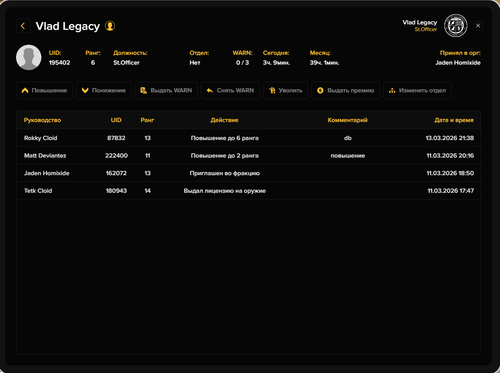Click the Vlad Legacy name in header right
Image resolution: width=500 pixels, height=373 pixels.
click(x=420, y=22)
